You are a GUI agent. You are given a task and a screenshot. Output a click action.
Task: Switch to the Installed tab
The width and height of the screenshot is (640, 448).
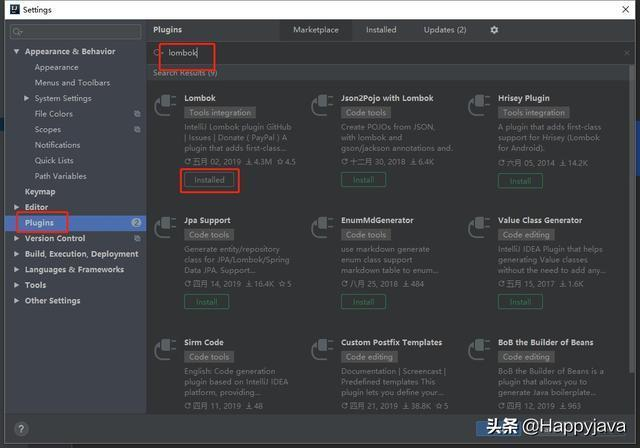[x=381, y=30]
